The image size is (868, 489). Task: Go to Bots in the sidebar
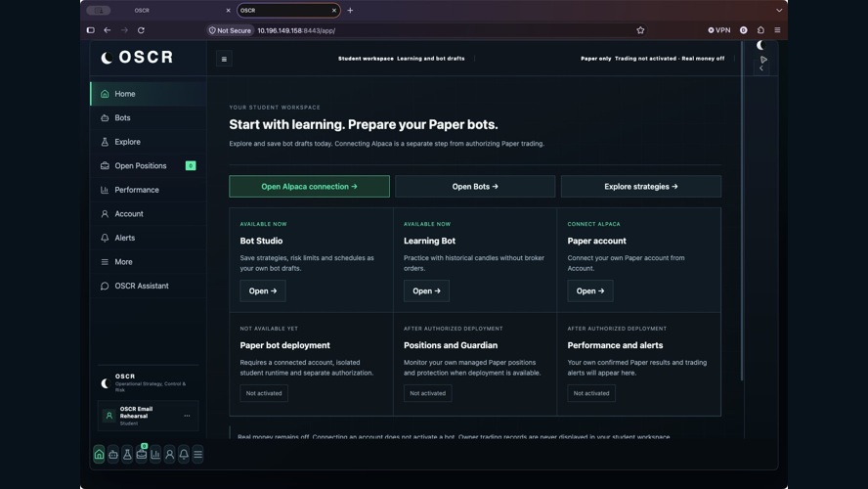tap(149, 118)
